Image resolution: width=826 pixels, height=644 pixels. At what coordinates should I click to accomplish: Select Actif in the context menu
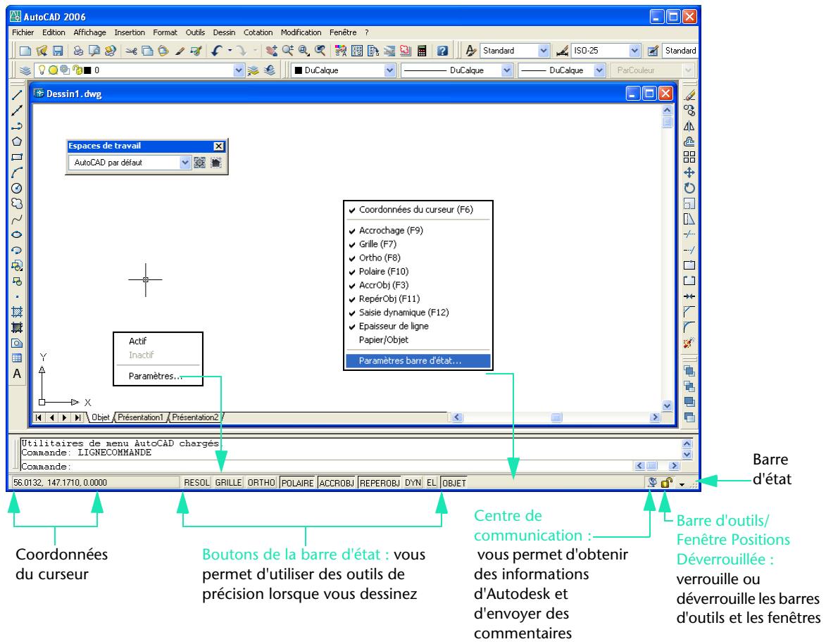coord(137,341)
